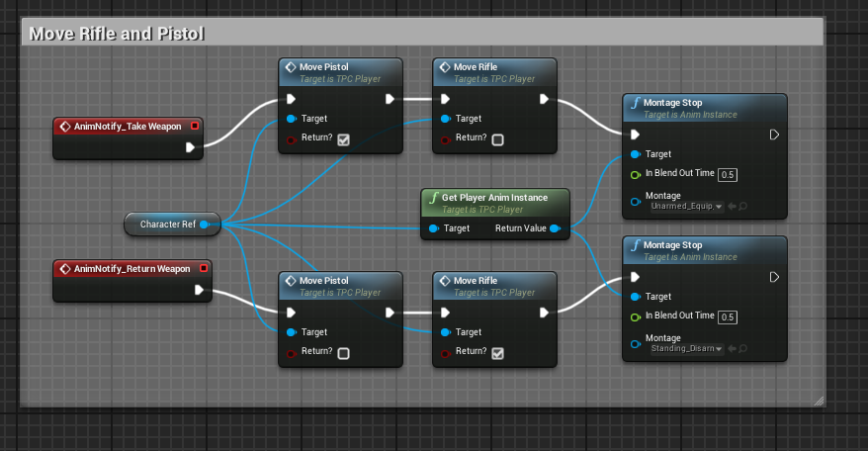Check Return? on Move Pistol after Return Weapon
Image resolution: width=868 pixels, height=451 pixels.
(x=343, y=353)
